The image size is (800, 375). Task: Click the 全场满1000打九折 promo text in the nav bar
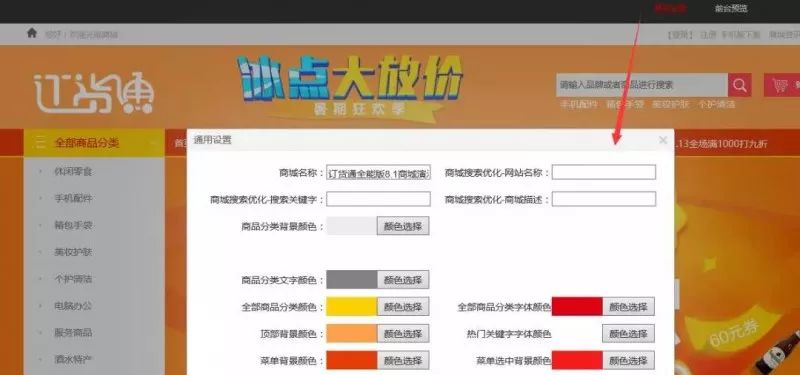(720, 143)
